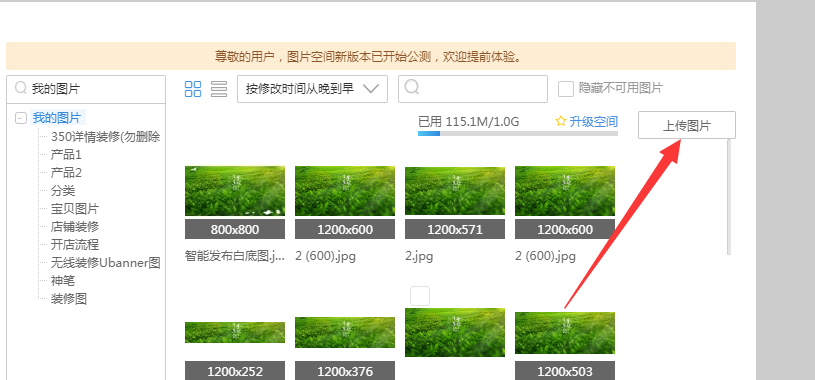This screenshot has height=380, width=815.
Task: Select the 我的图片 root tree node
Action: point(57,117)
